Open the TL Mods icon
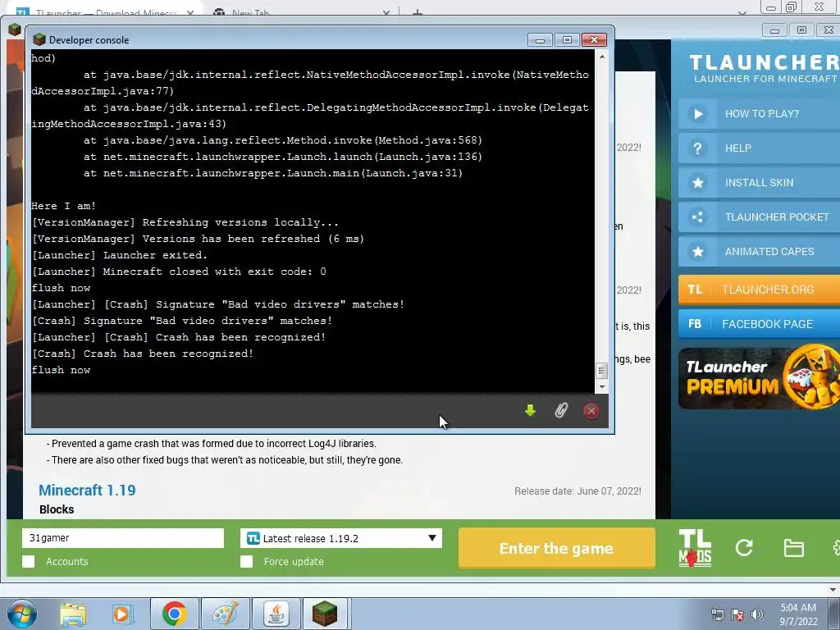Viewport: 840px width, 630px height. click(x=695, y=548)
